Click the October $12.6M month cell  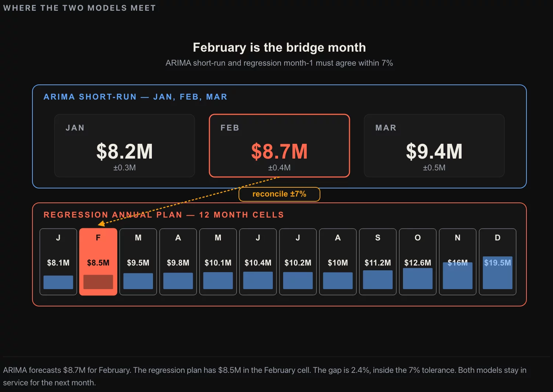[x=418, y=262]
